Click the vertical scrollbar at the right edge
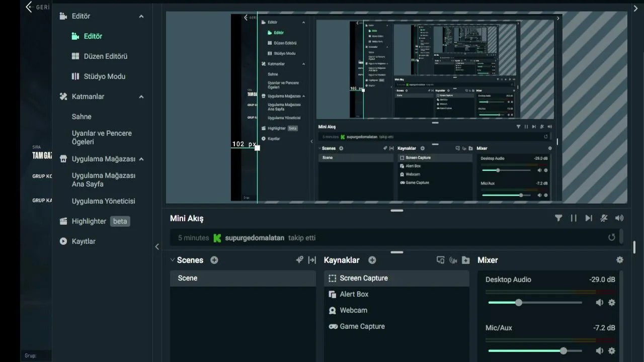The image size is (644, 362). tap(634, 247)
